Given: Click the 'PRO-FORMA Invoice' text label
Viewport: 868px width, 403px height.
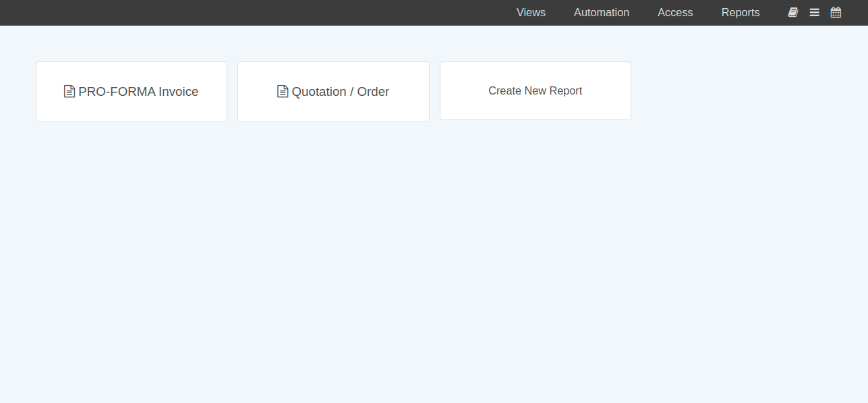Looking at the screenshot, I should (x=138, y=92).
